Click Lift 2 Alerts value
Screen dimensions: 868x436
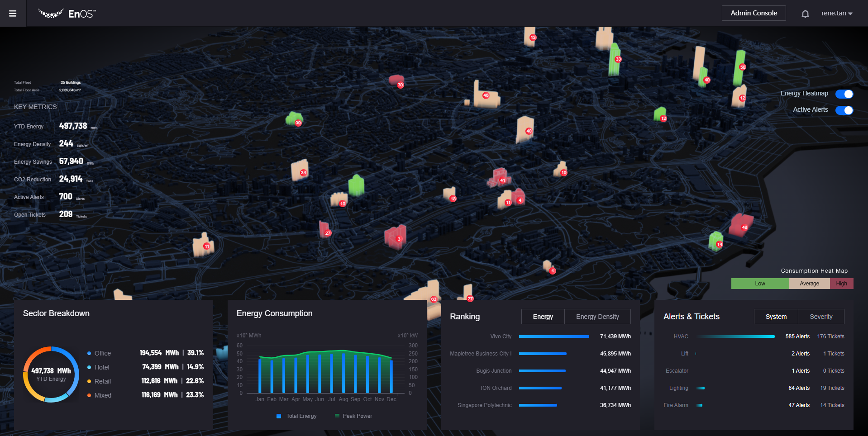(800, 354)
